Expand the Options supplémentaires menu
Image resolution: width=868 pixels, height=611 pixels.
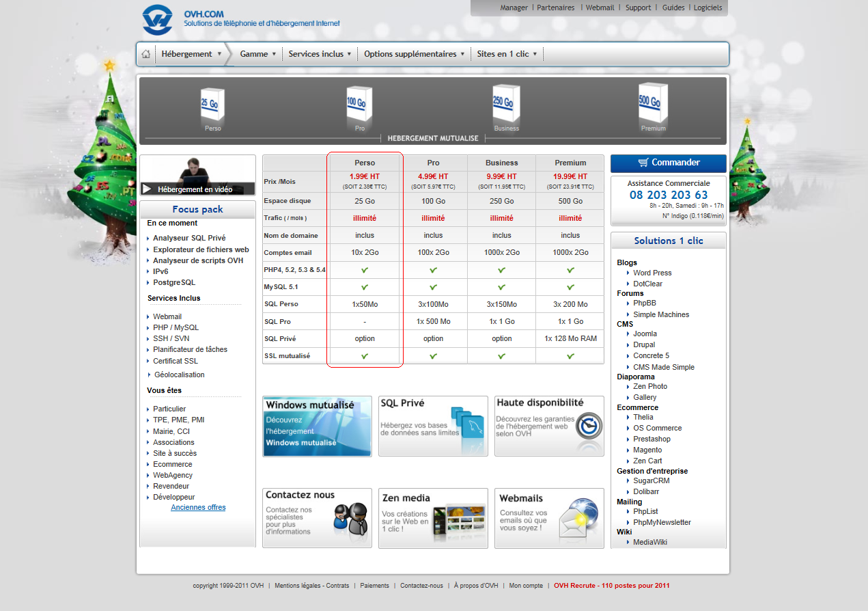415,54
